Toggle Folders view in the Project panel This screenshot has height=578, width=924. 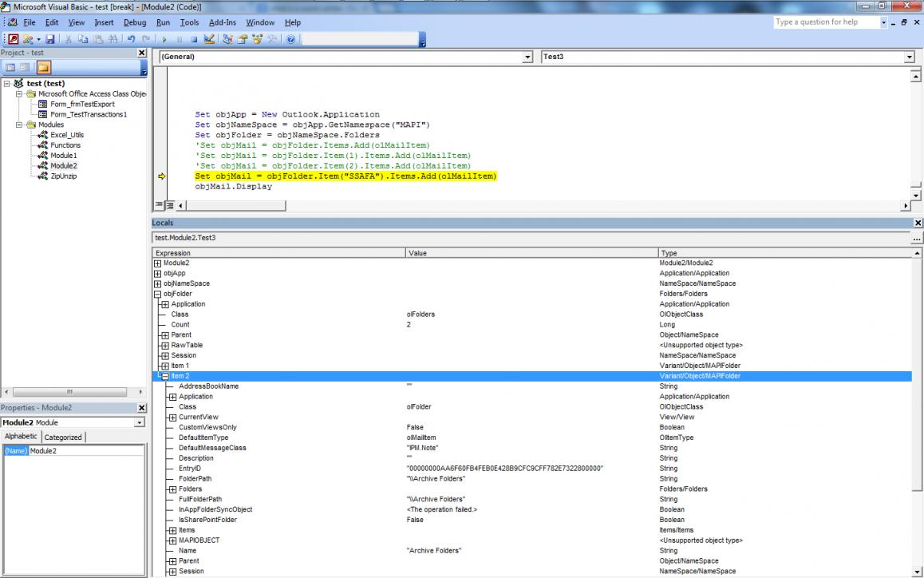tap(43, 67)
